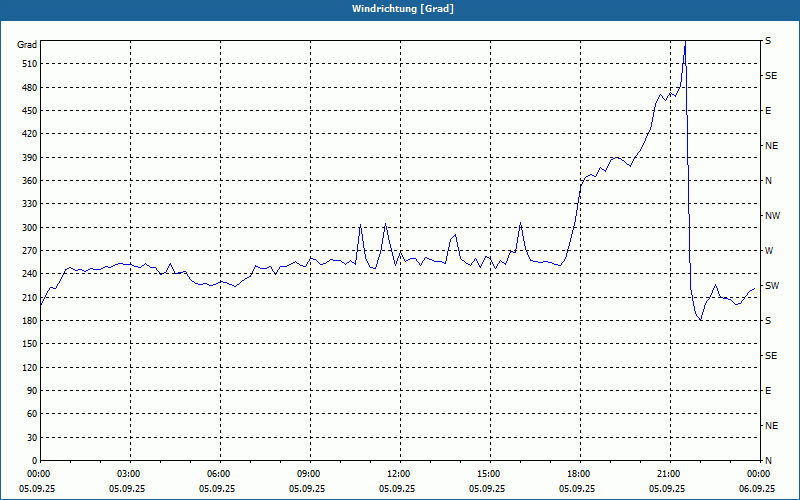
Task: Select the 90 value on the y-axis
Action: coord(30,391)
